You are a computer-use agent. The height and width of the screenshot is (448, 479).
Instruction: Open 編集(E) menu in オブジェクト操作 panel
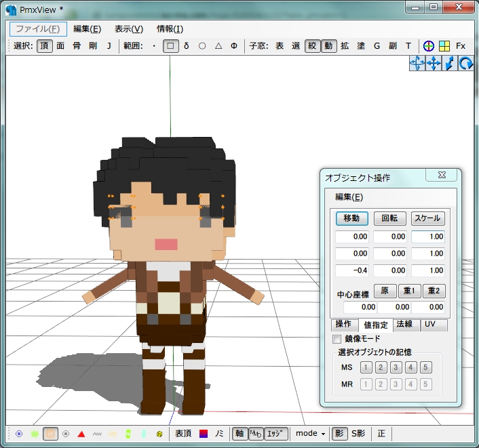click(349, 197)
